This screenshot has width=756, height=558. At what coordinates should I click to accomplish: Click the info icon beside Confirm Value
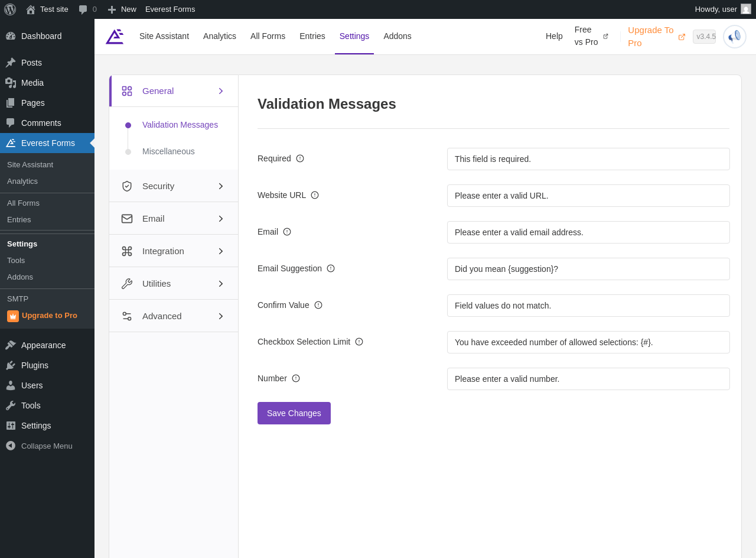coord(318,305)
